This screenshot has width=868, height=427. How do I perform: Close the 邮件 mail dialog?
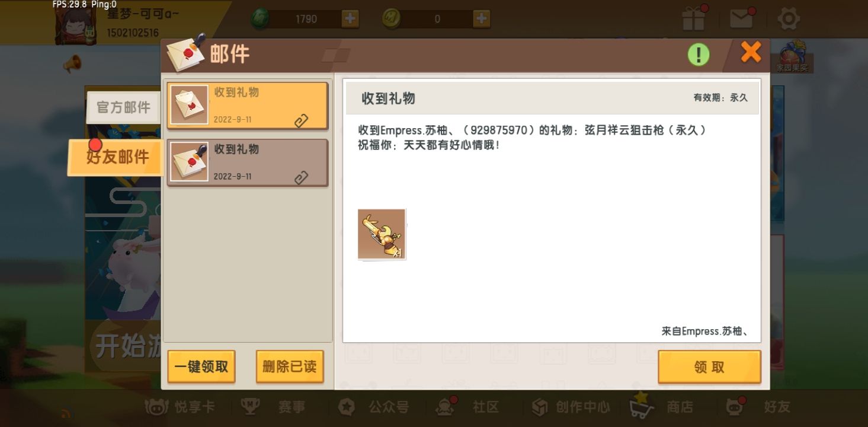[x=751, y=53]
